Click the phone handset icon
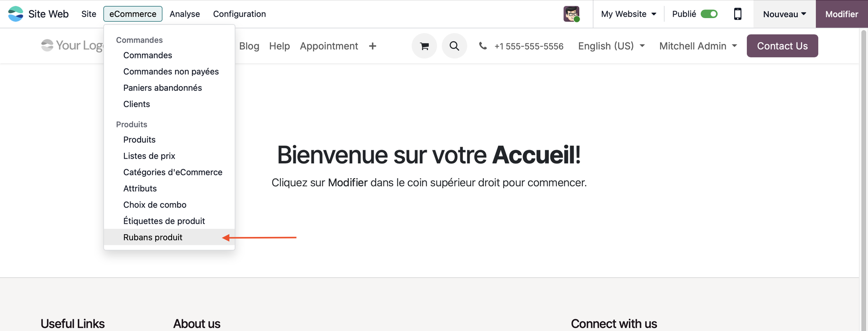Viewport: 868px width, 331px height. [x=483, y=46]
